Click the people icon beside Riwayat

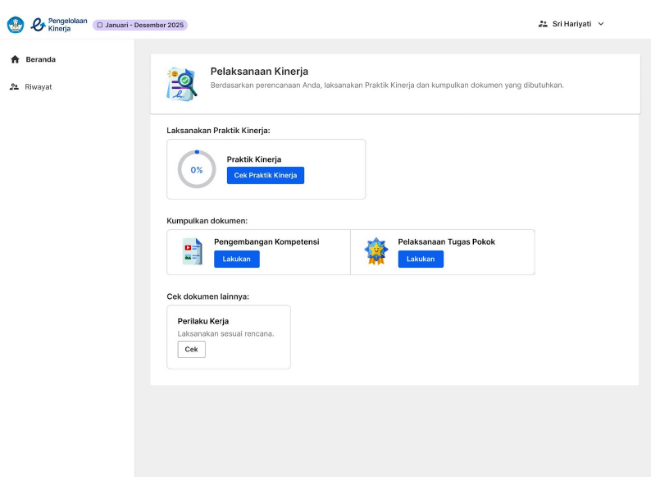pos(14,87)
